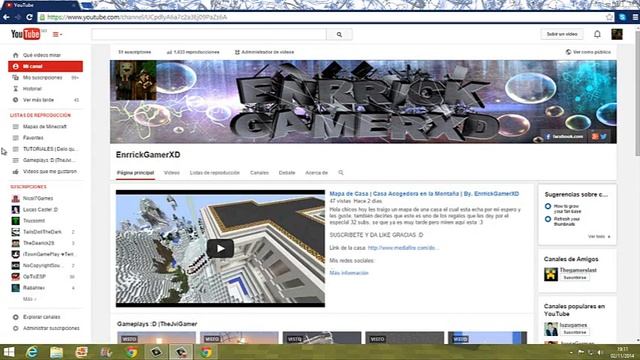Open the account avatar menu
The image size is (640, 360).
pos(617,34)
